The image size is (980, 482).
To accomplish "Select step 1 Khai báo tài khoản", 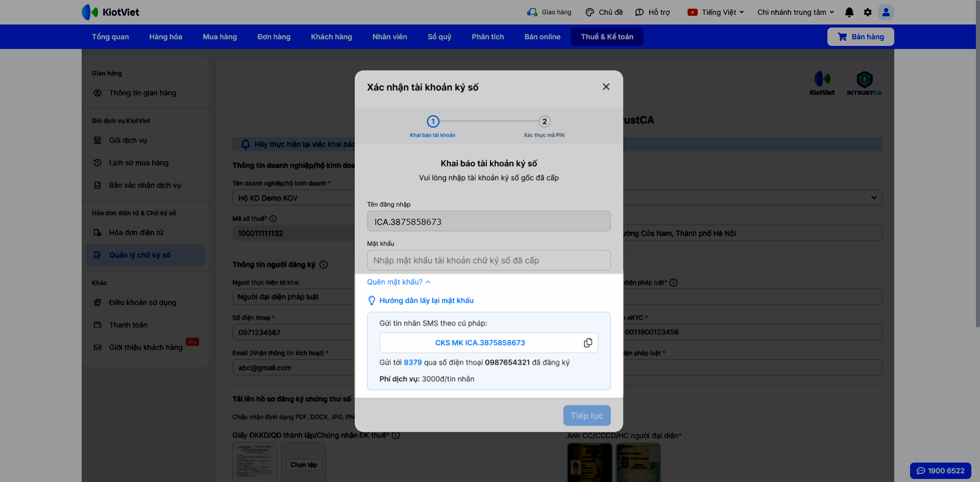I will point(433,126).
